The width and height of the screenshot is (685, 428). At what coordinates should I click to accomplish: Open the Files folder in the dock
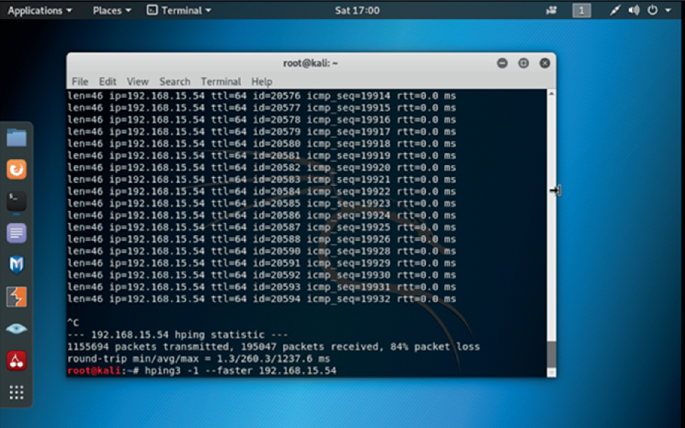tap(17, 138)
